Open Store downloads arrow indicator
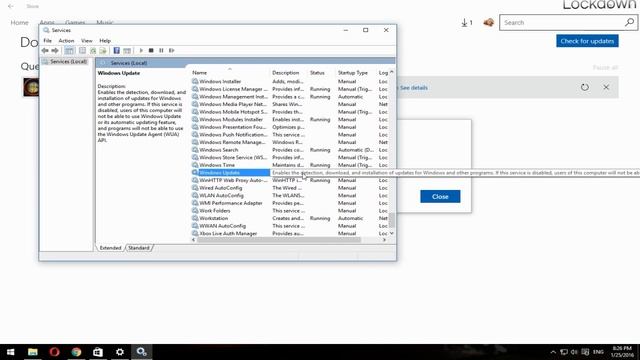Screen dimensions: 640x360 point(467,23)
